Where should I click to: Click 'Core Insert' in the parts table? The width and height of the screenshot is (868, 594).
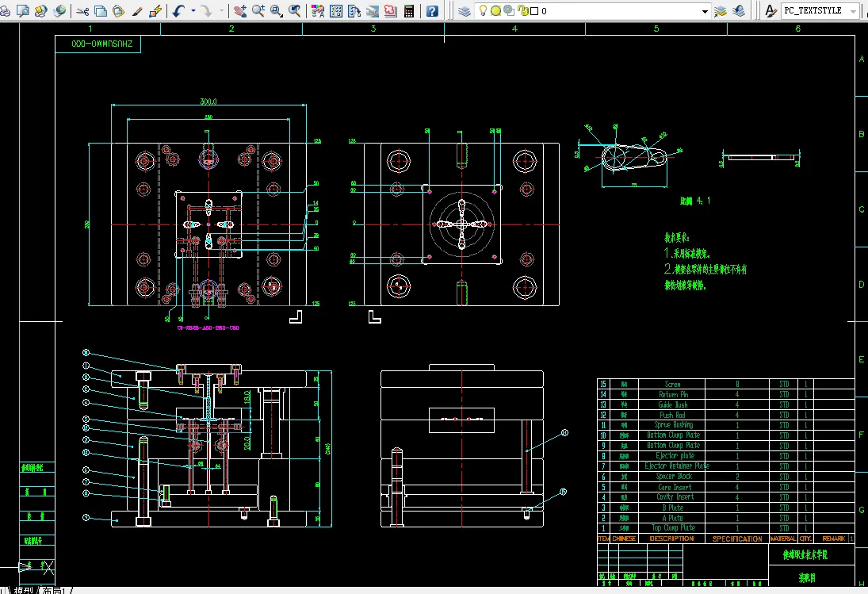coord(675,487)
